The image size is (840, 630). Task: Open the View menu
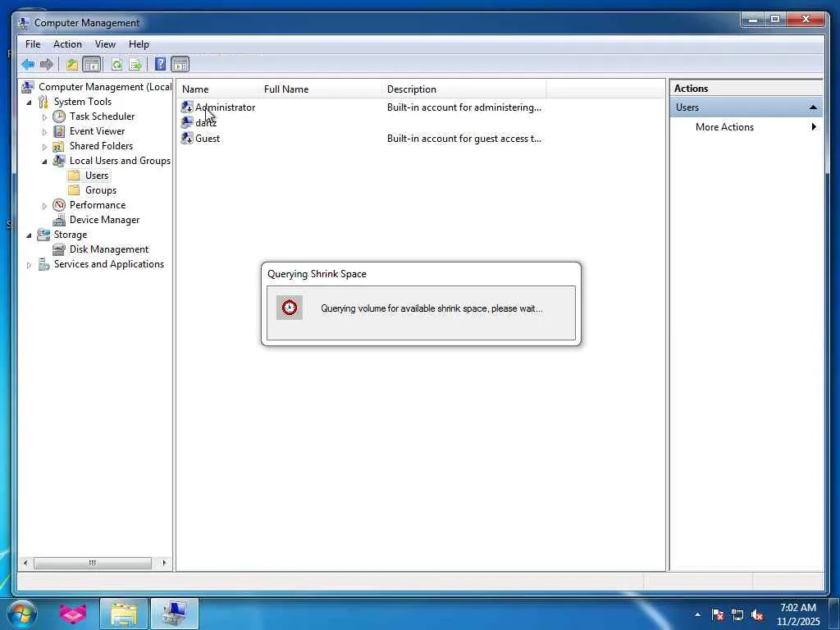(105, 44)
